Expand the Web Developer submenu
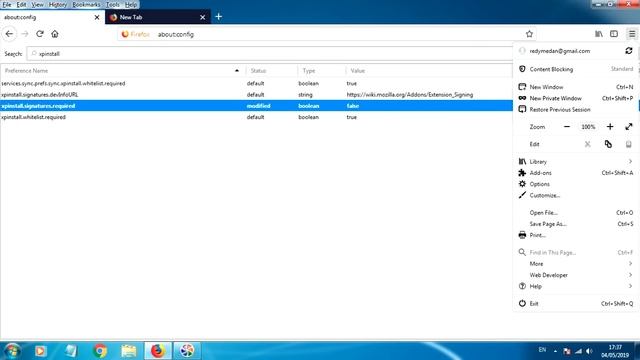 576,275
